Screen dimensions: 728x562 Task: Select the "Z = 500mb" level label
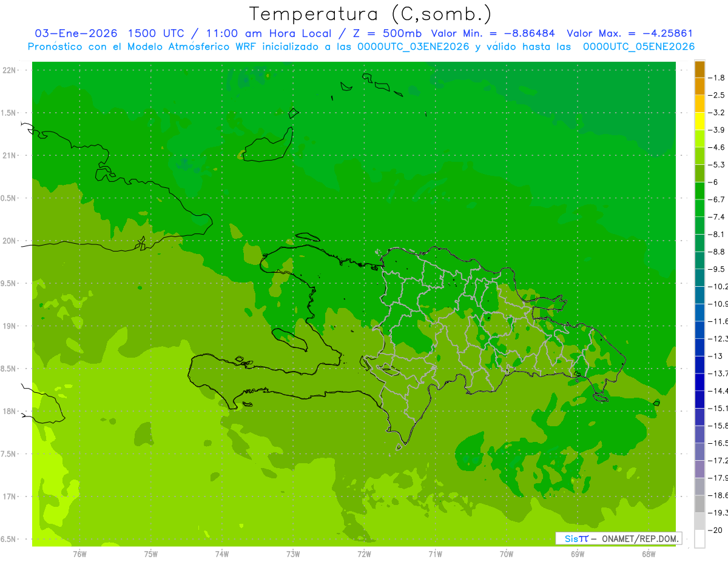(387, 33)
